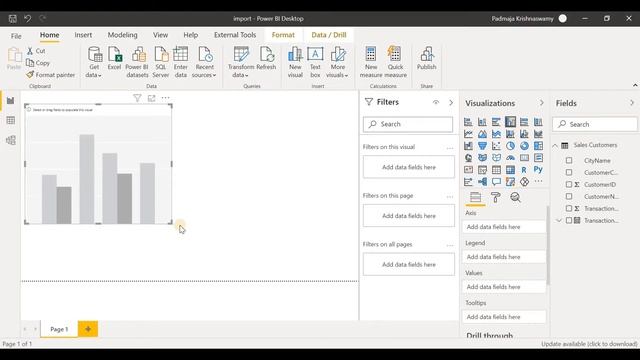Select the pie chart visualization
The image size is (640, 360).
510,146
